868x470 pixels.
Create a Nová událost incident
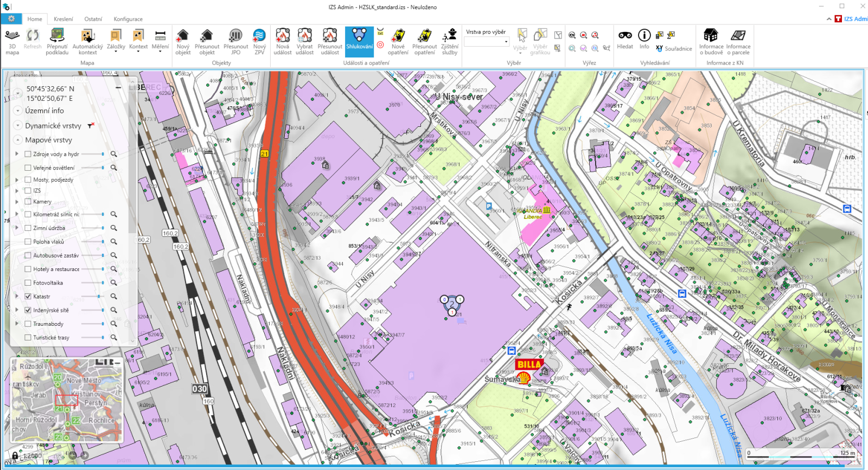point(282,42)
